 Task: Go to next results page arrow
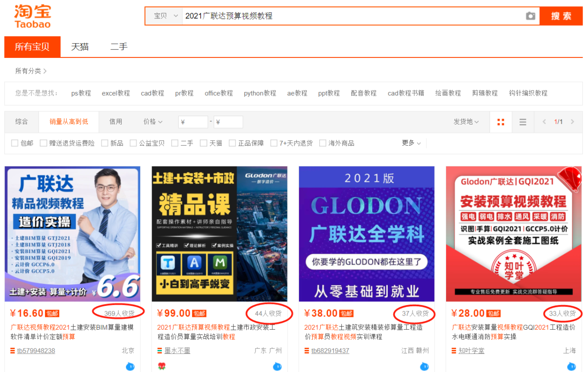[x=572, y=122]
